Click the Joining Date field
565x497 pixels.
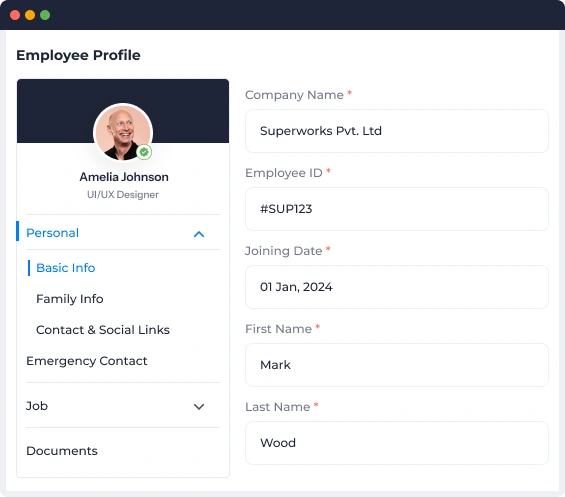(x=397, y=287)
